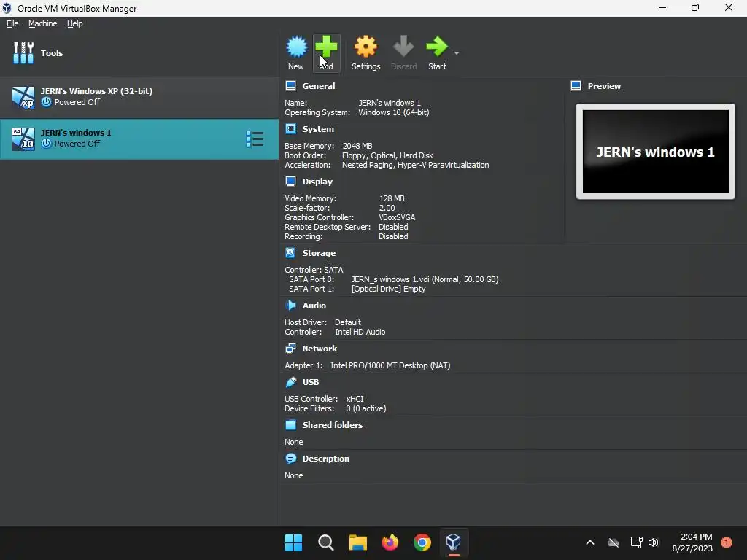Click the 'xHCI' USB controller value
747x560 pixels.
[x=355, y=399]
